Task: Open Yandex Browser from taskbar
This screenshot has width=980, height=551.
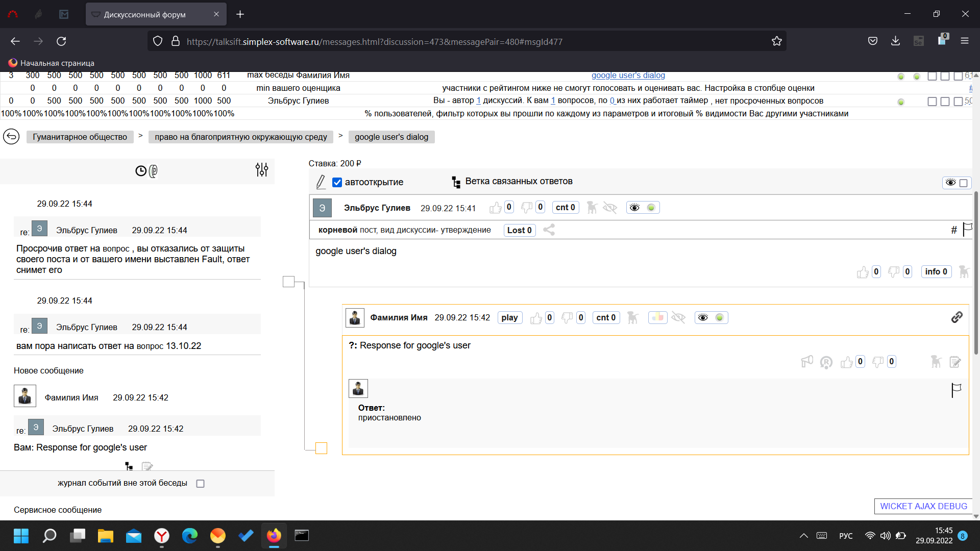Action: [162, 536]
